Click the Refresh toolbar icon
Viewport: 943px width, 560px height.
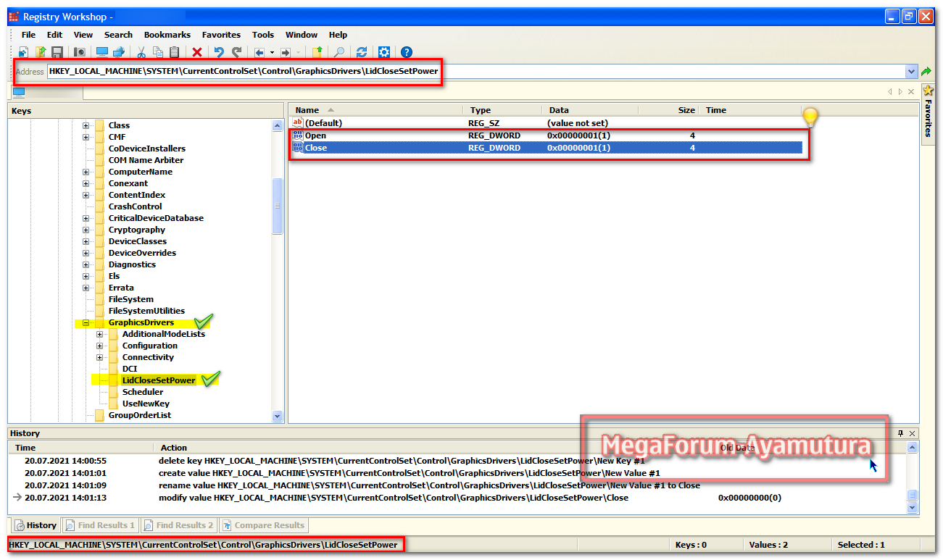click(x=361, y=52)
